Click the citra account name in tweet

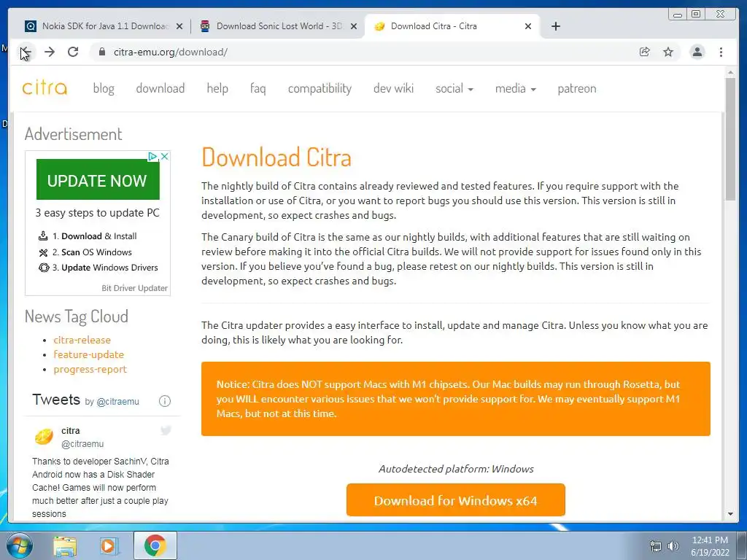71,430
